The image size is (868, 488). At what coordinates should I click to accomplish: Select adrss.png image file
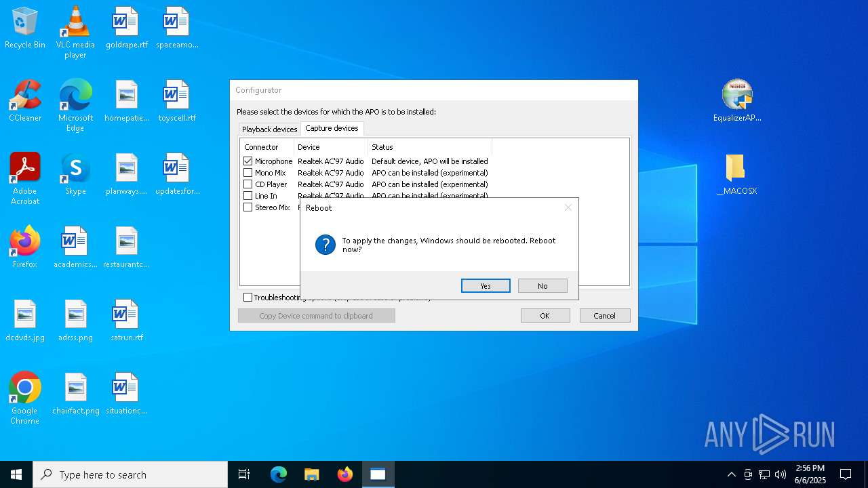75,321
